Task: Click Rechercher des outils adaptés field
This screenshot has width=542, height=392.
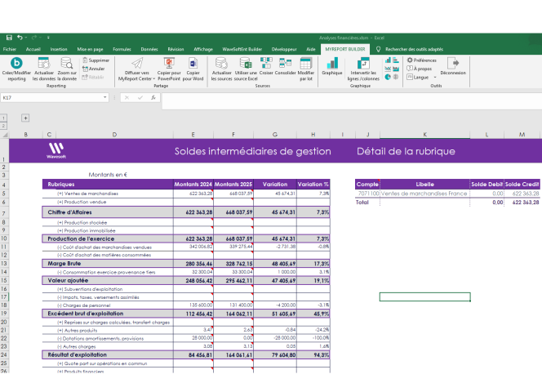Action: tap(414, 49)
